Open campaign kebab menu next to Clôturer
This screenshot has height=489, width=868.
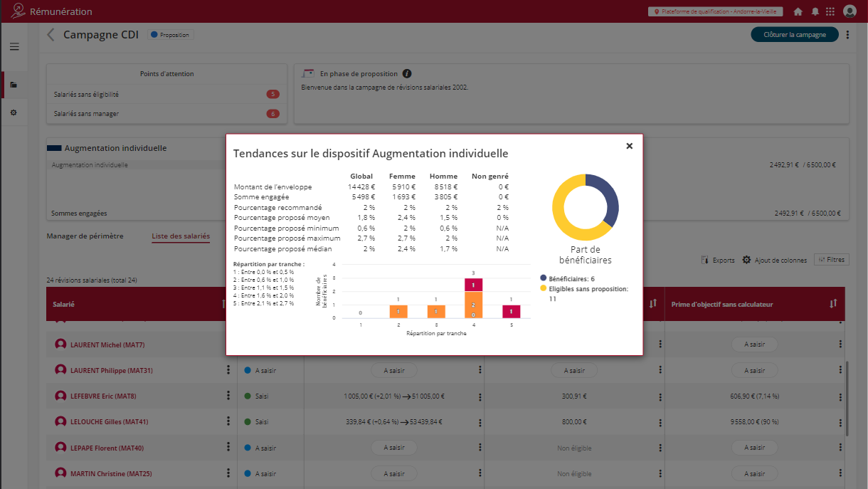click(x=847, y=34)
